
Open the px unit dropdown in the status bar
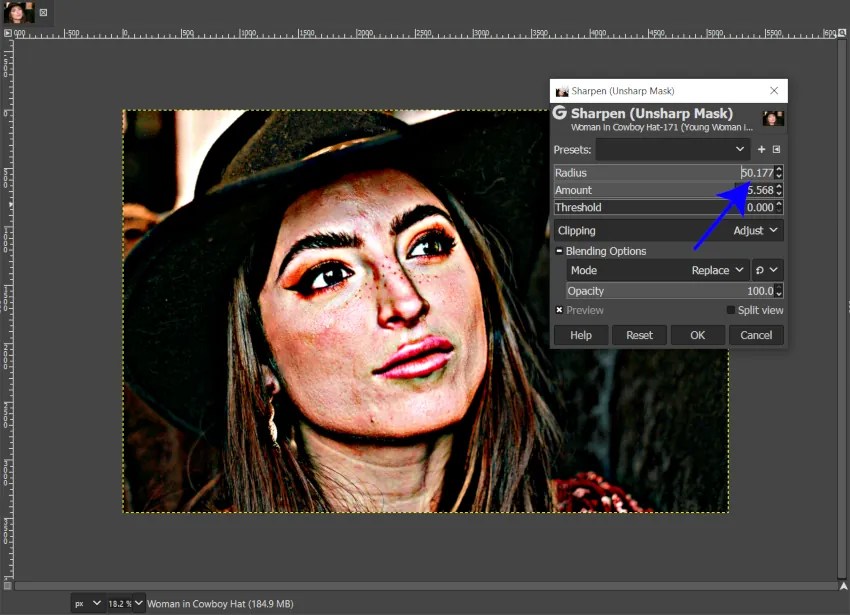tap(85, 603)
